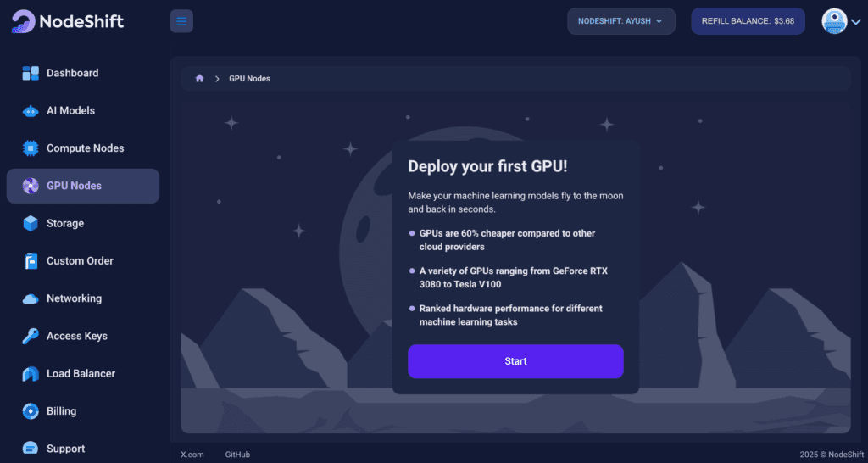Click the Access Keys key icon
The width and height of the screenshot is (868, 463).
click(31, 337)
